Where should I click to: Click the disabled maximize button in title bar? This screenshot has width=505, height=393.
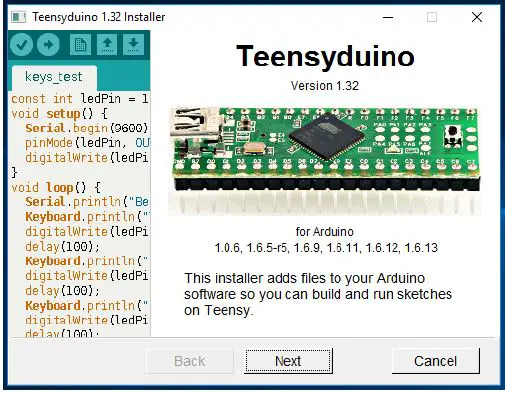pyautogui.click(x=432, y=17)
